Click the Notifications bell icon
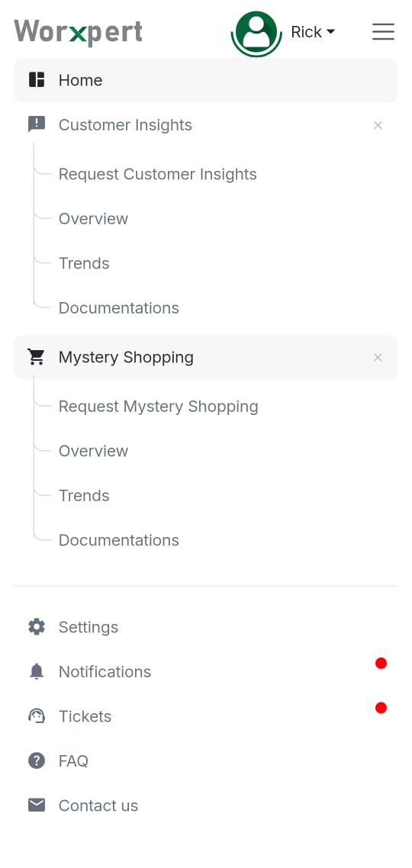This screenshot has width=412, height=868. (37, 671)
